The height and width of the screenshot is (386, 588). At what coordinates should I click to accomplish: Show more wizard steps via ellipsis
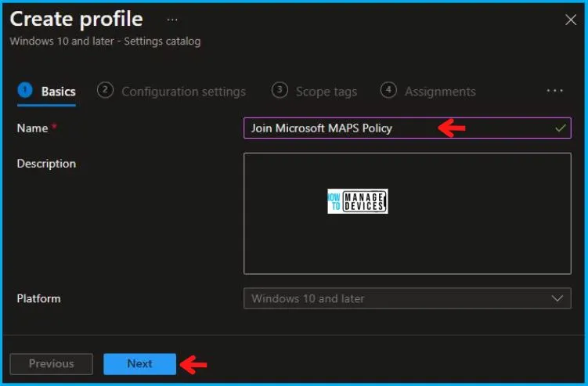point(554,91)
